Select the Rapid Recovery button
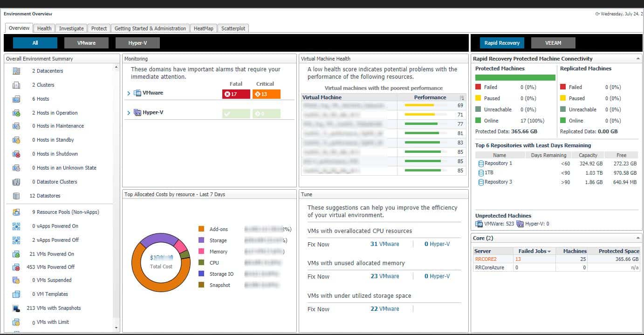644x335 pixels. tap(502, 43)
